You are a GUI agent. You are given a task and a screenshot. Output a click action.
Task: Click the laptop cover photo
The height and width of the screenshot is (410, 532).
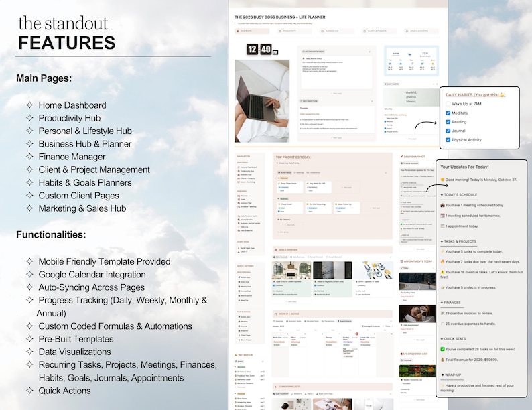point(262,101)
